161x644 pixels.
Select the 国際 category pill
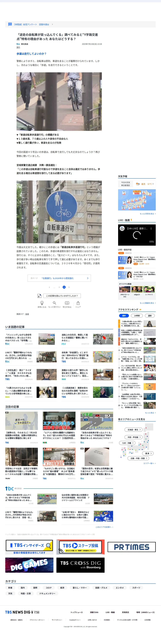[x=35, y=587]
